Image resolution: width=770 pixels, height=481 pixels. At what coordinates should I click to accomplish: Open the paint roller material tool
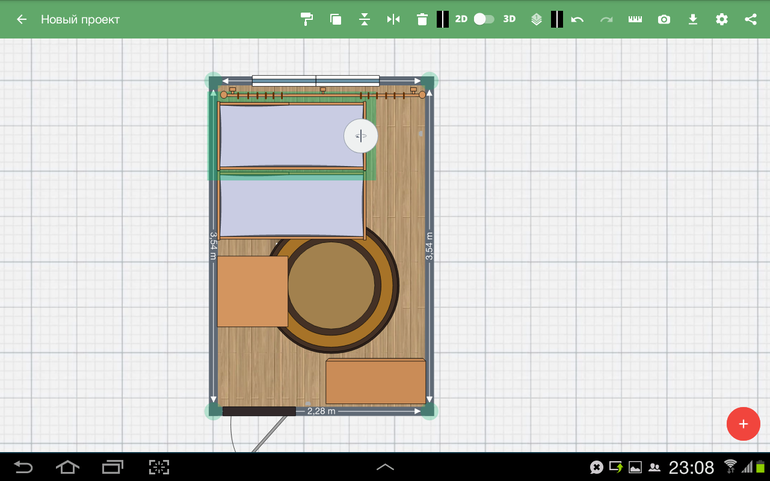(307, 19)
